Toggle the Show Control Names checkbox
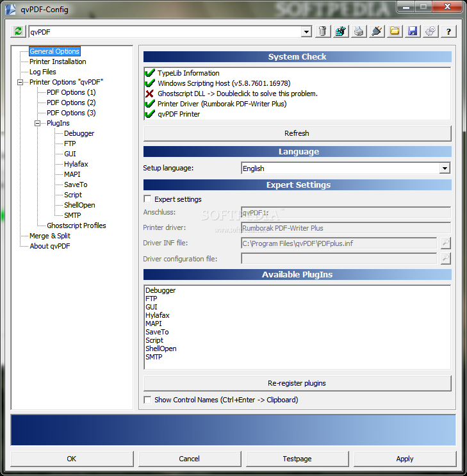467x476 pixels. pos(147,400)
